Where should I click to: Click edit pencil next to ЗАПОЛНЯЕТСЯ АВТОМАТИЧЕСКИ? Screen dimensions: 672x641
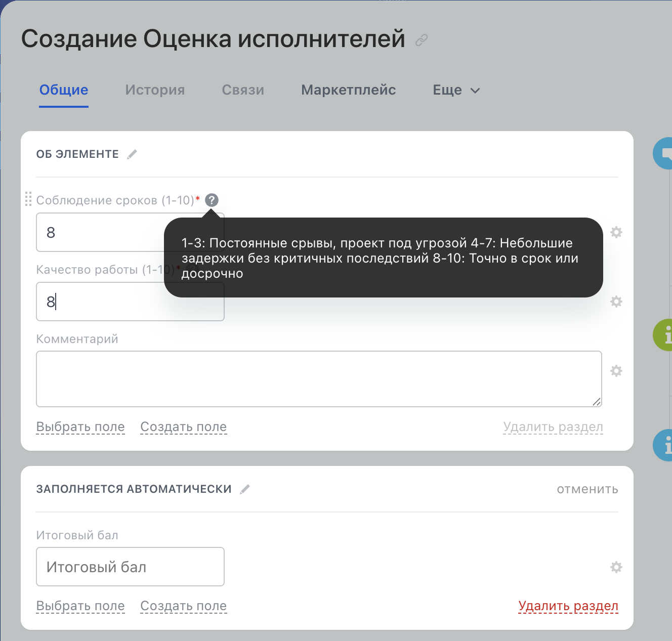tap(245, 489)
